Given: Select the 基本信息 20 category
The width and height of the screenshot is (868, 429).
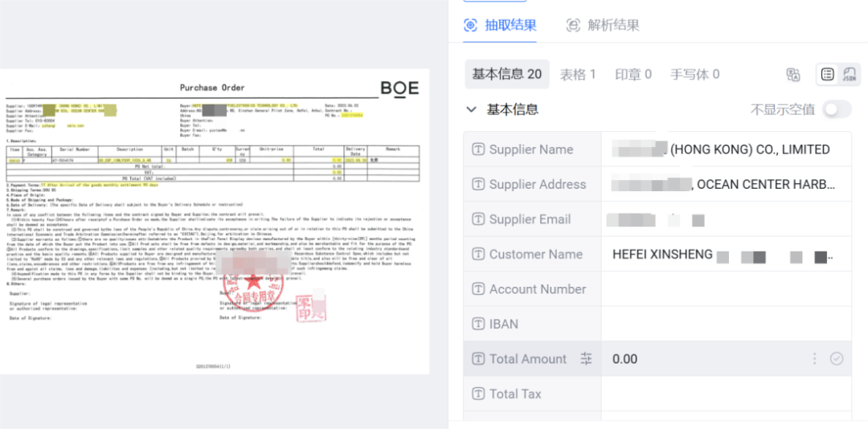Looking at the screenshot, I should click(x=506, y=75).
